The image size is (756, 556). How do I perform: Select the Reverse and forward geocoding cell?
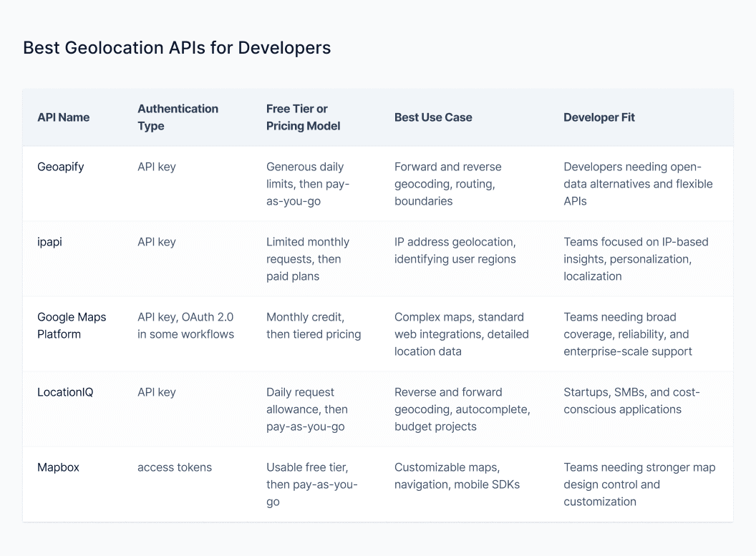click(x=462, y=409)
